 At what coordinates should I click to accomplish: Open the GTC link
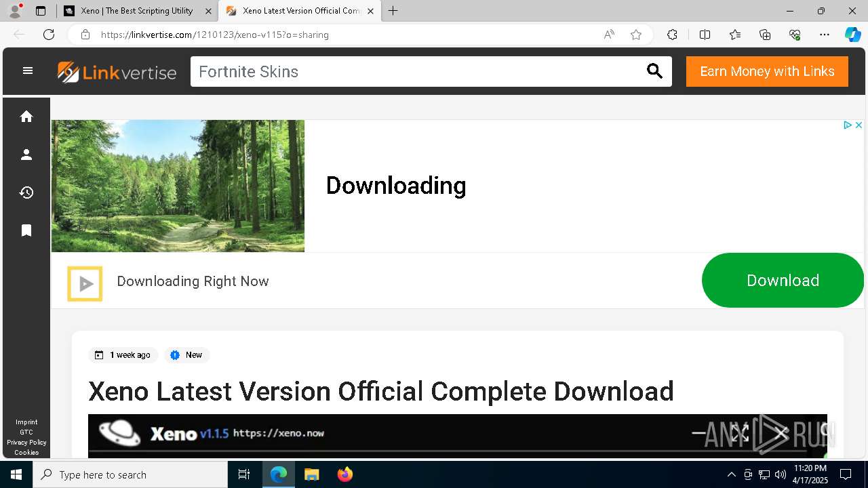pyautogui.click(x=26, y=432)
